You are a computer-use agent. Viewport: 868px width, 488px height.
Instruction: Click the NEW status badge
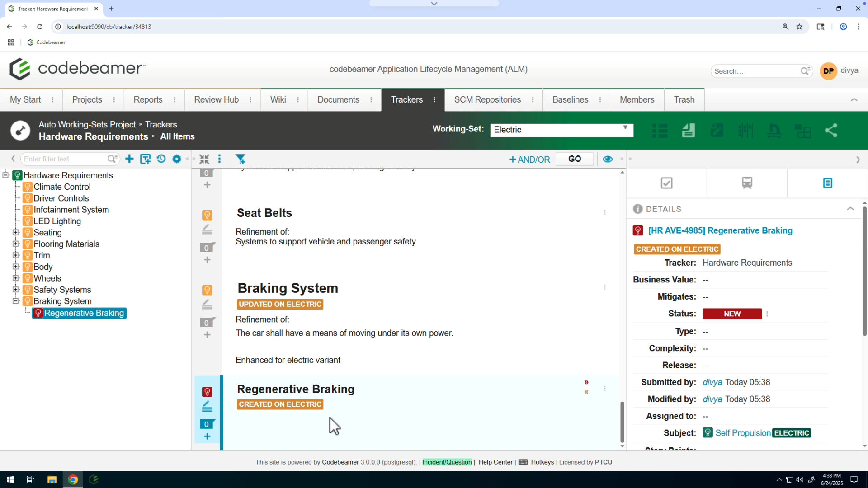(x=732, y=314)
